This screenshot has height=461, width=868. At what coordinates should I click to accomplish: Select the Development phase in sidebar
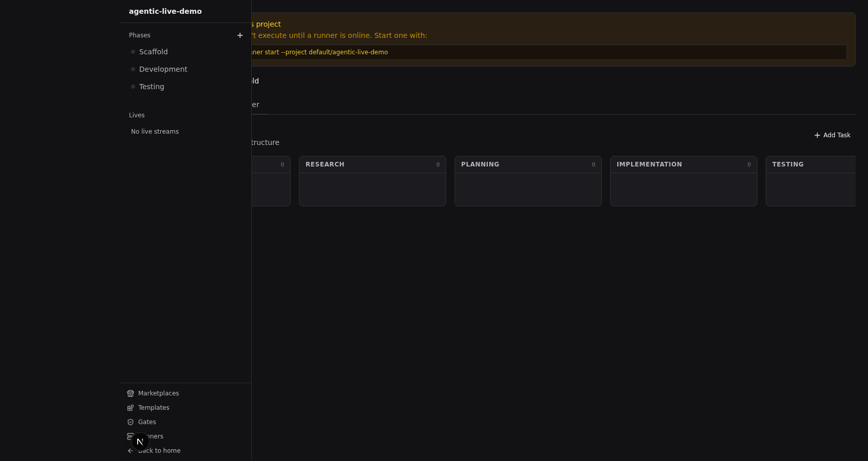tap(163, 69)
